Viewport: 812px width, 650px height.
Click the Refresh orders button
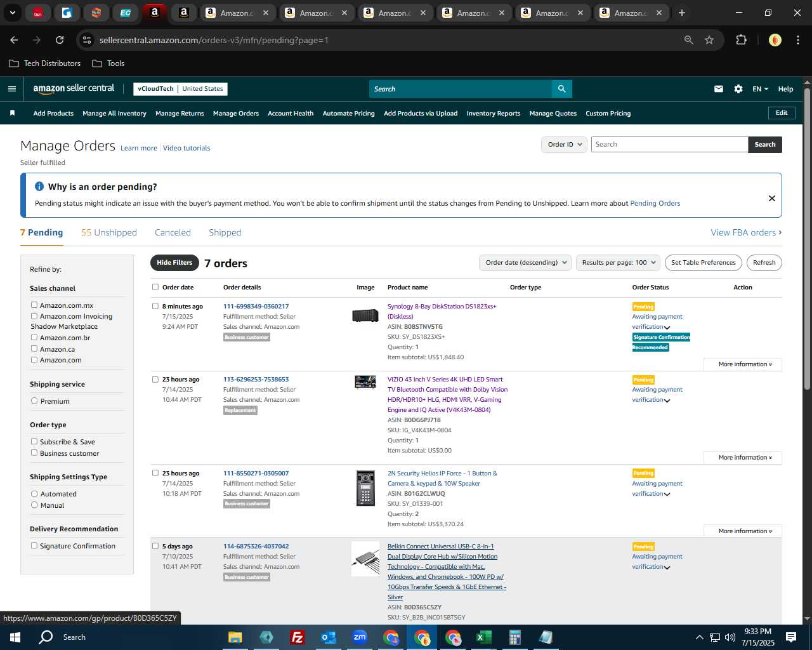coord(764,263)
